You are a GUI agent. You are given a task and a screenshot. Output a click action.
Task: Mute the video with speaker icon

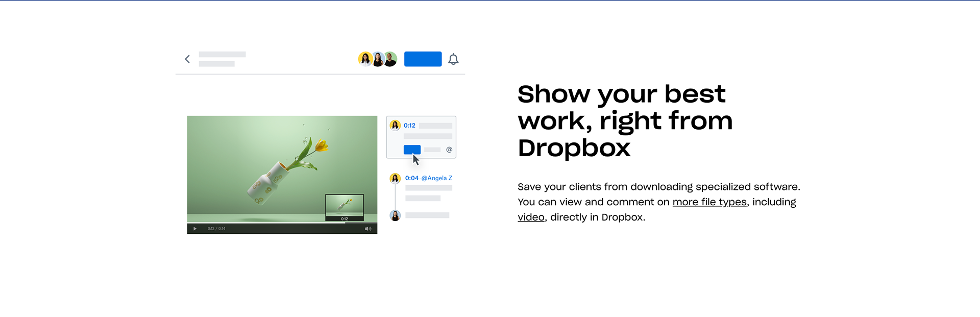[368, 229]
